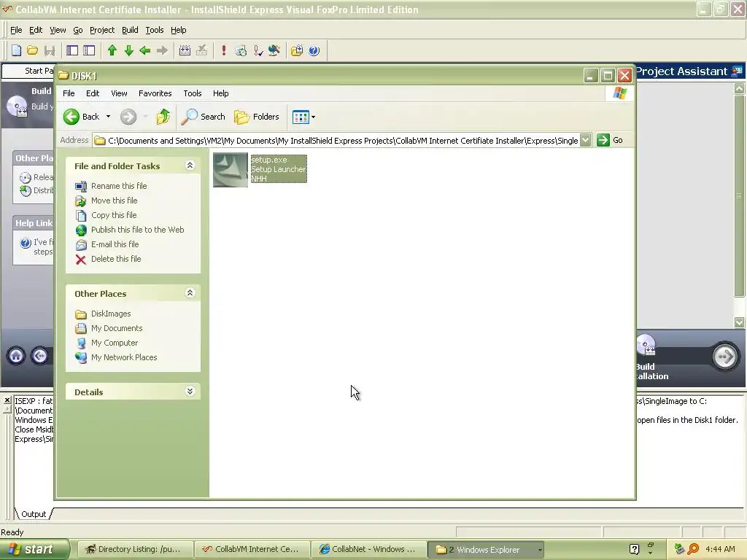This screenshot has width=747, height=560.
Task: Collapse the Other Places section
Action: pos(190,293)
